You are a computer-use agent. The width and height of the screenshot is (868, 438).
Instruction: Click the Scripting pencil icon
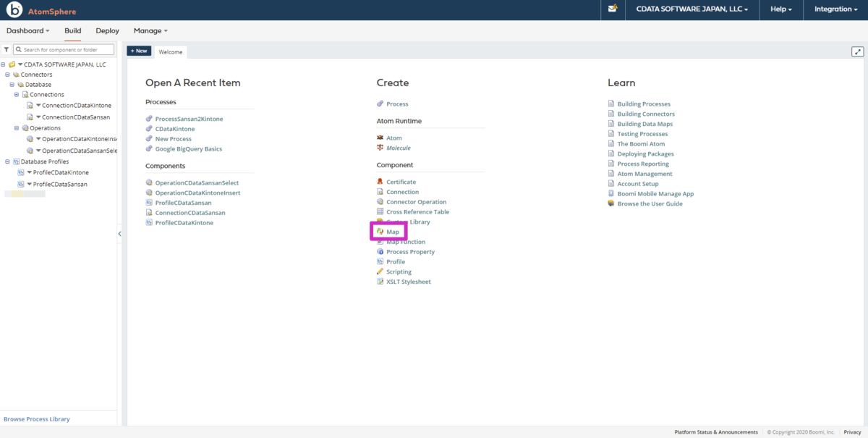(380, 271)
